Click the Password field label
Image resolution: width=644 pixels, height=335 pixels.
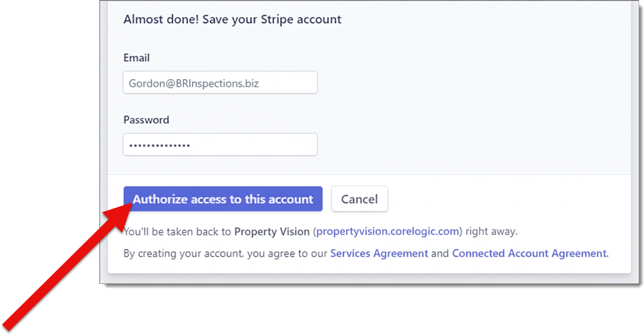(x=146, y=120)
